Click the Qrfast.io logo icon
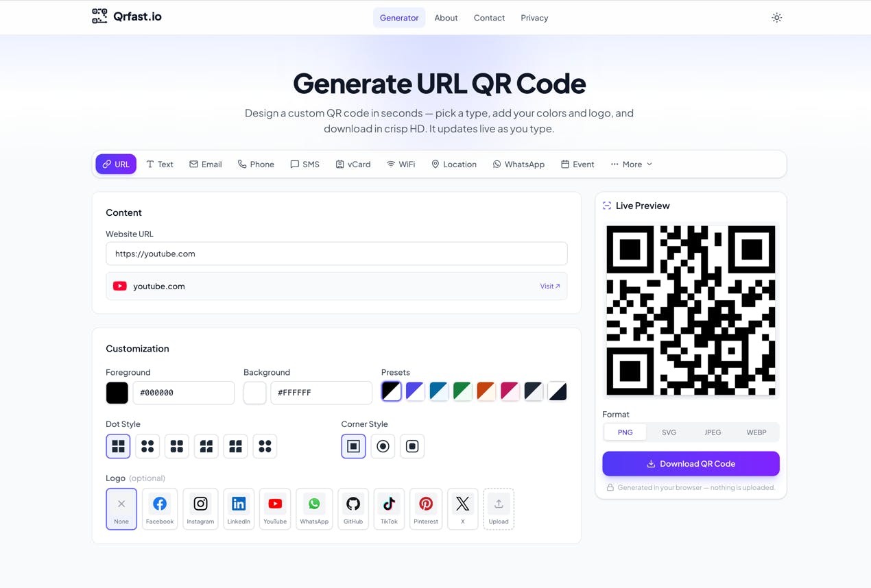The width and height of the screenshot is (871, 588). [x=99, y=16]
